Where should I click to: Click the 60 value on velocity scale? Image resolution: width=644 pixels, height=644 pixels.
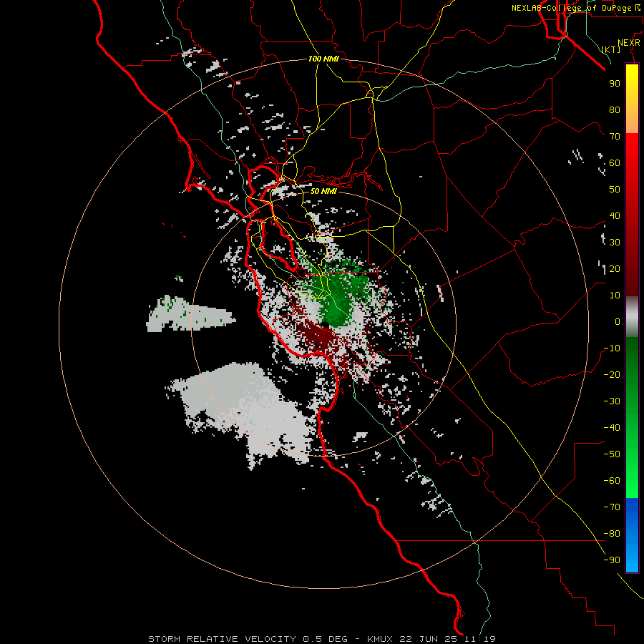tap(615, 162)
